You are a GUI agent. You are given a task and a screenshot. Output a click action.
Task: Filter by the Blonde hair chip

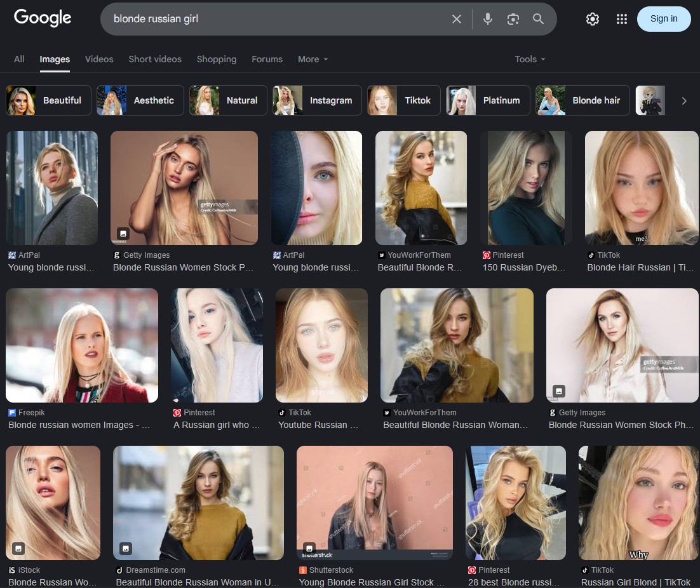[x=582, y=100]
